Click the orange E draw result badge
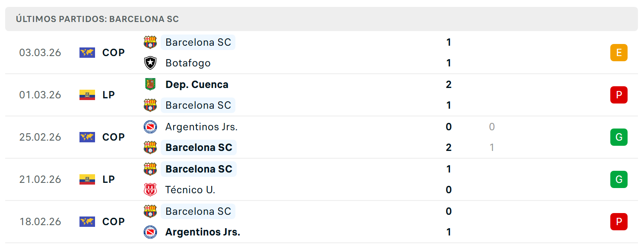The image size is (644, 251). click(x=619, y=53)
